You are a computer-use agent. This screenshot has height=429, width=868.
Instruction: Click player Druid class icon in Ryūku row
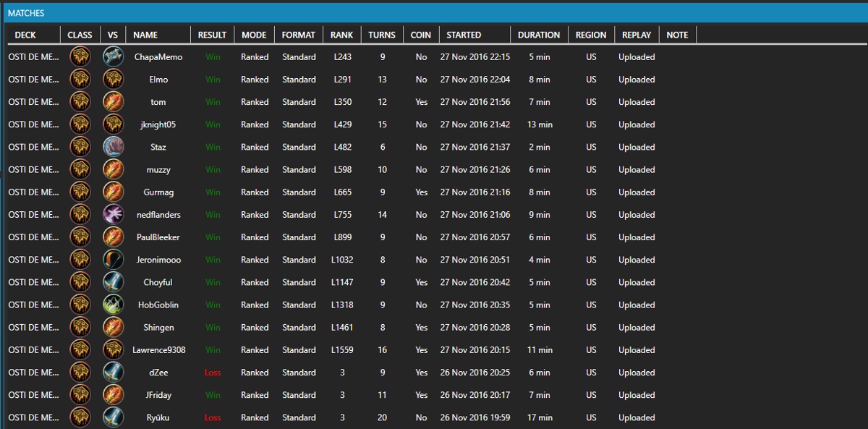pyautogui.click(x=80, y=417)
